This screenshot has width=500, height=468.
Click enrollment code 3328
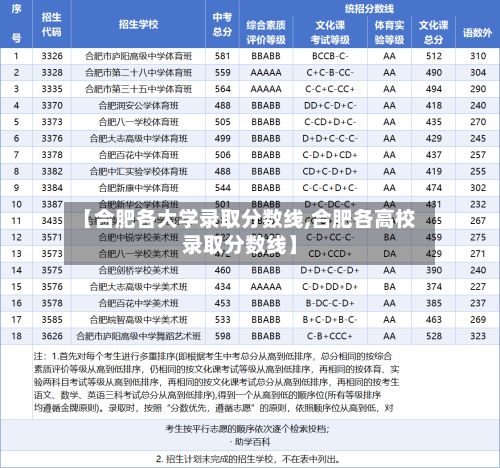[52, 72]
